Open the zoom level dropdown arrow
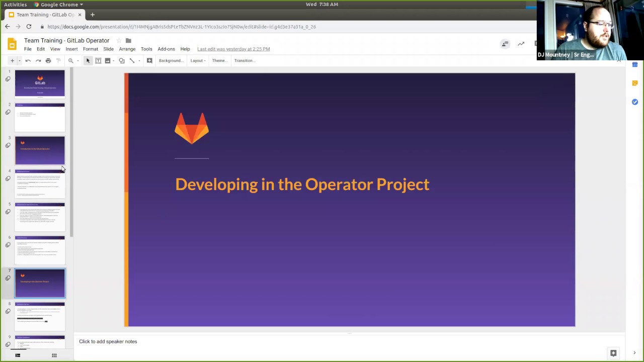This screenshot has width=644, height=362. pos(77,60)
